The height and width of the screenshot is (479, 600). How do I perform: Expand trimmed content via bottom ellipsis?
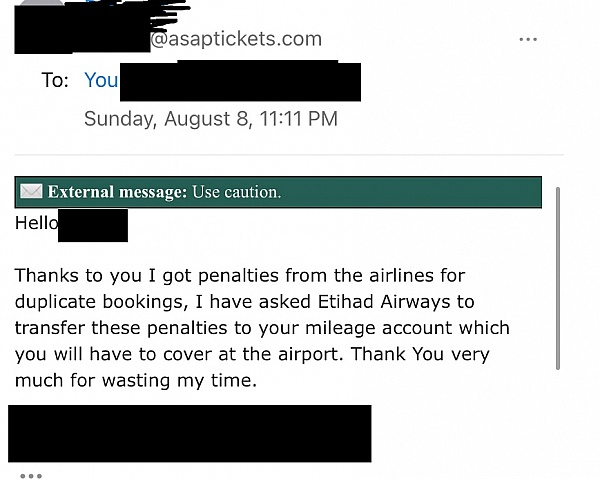tap(31, 474)
